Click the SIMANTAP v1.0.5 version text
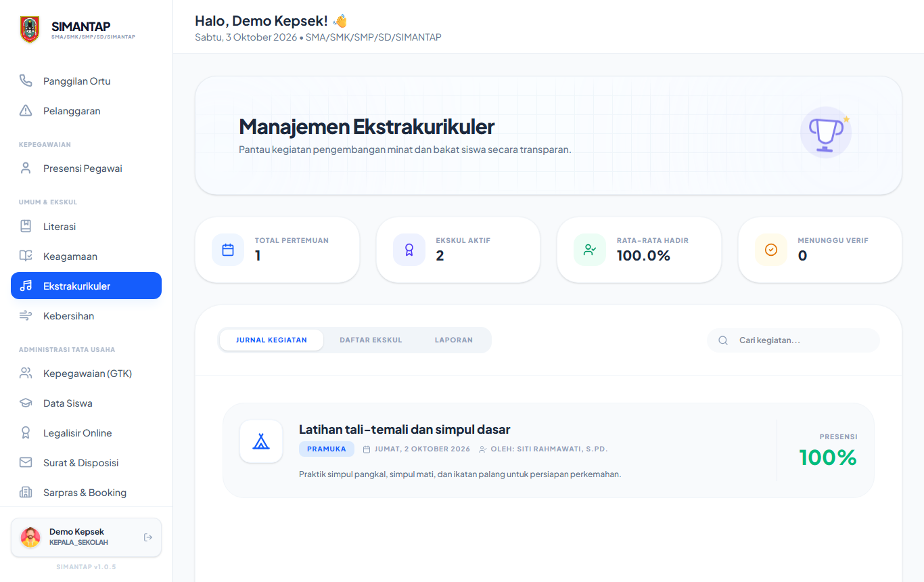The width and height of the screenshot is (924, 582). 86,566
